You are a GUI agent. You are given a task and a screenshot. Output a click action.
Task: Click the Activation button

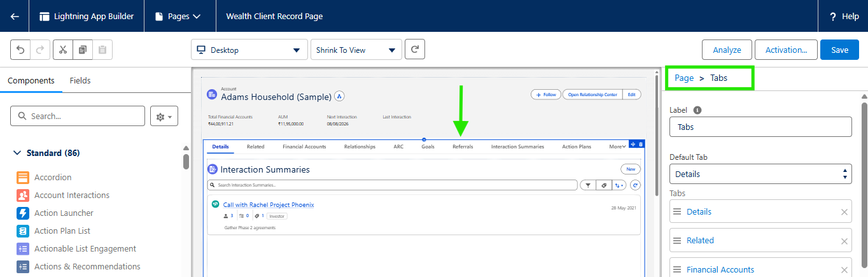pos(786,50)
